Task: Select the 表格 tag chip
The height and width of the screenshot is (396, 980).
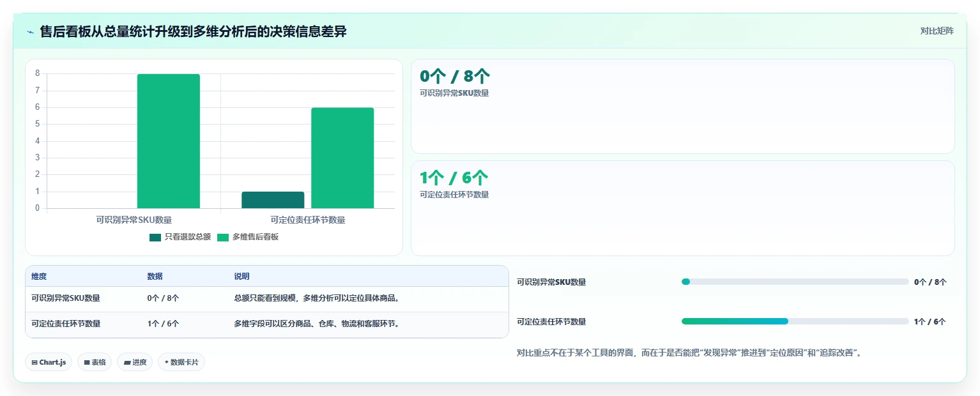Action: (95, 362)
